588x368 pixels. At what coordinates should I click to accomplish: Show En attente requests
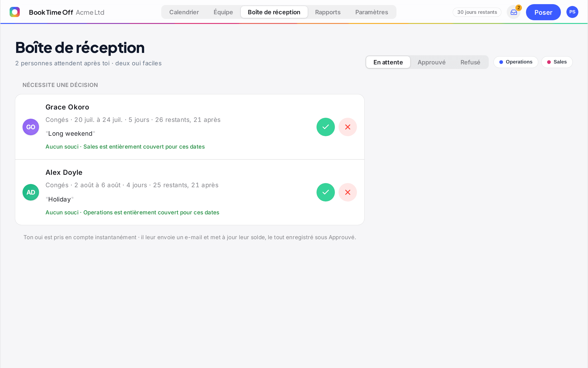[x=388, y=62]
